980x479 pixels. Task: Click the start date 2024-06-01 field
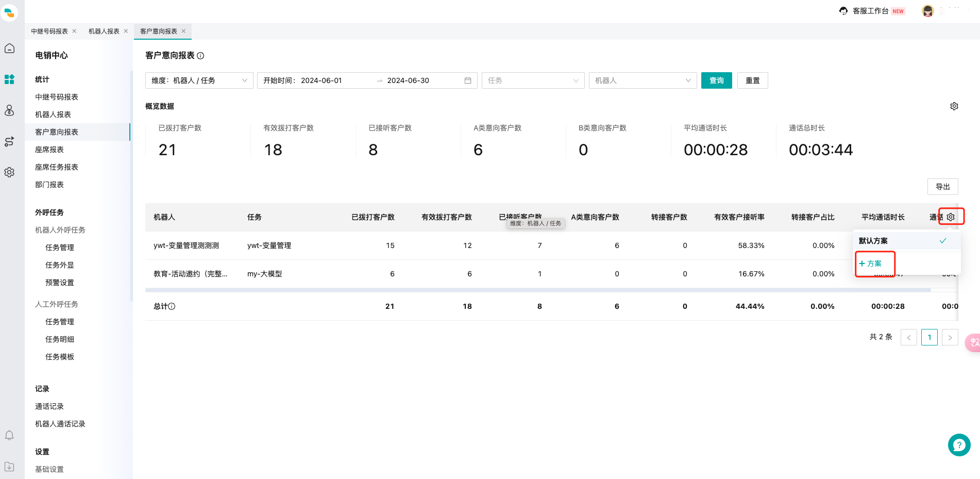(x=322, y=80)
